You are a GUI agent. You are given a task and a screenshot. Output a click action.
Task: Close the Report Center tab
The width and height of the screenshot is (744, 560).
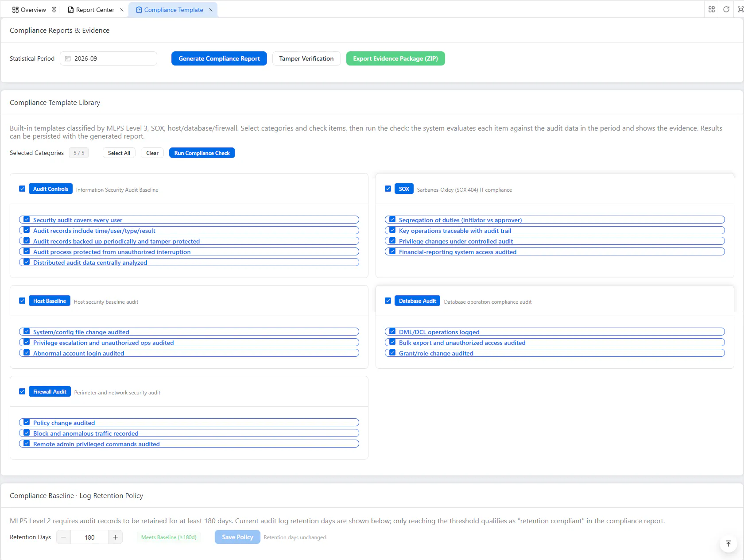tap(122, 10)
